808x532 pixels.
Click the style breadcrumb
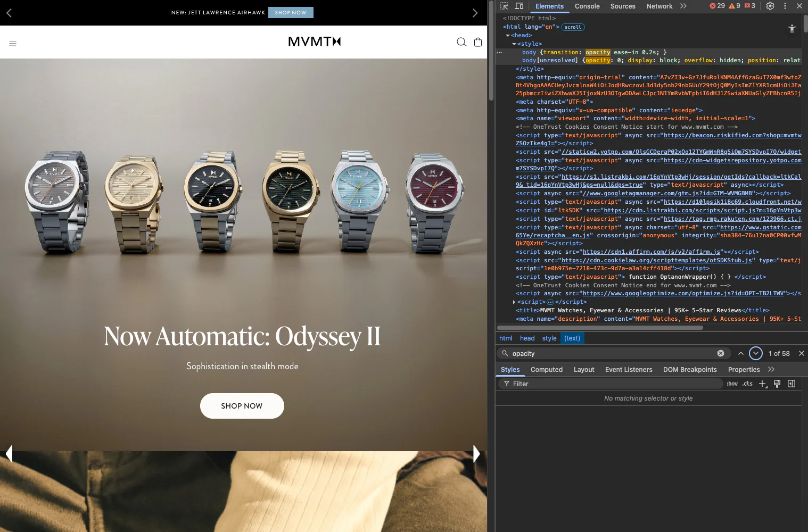(549, 338)
